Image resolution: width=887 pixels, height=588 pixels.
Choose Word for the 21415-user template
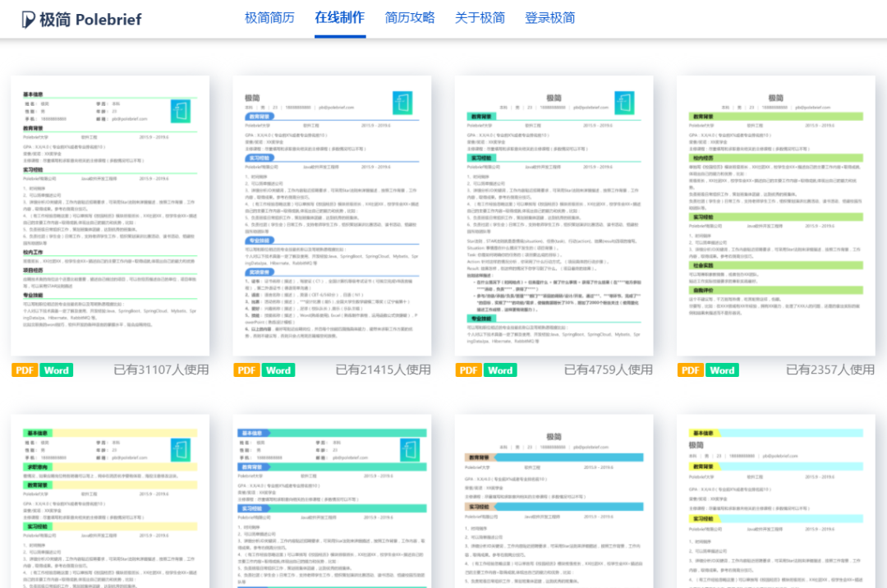(278, 370)
